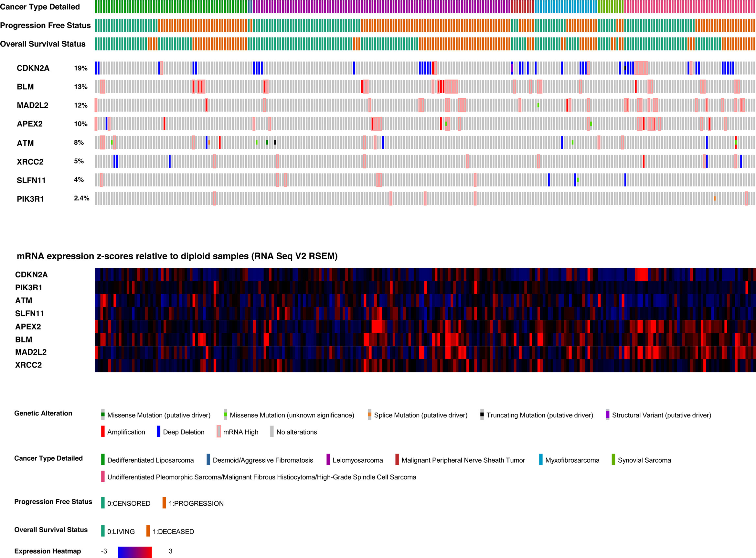
Task: Click the Genetic Alteration legend heading
Action: (43, 413)
